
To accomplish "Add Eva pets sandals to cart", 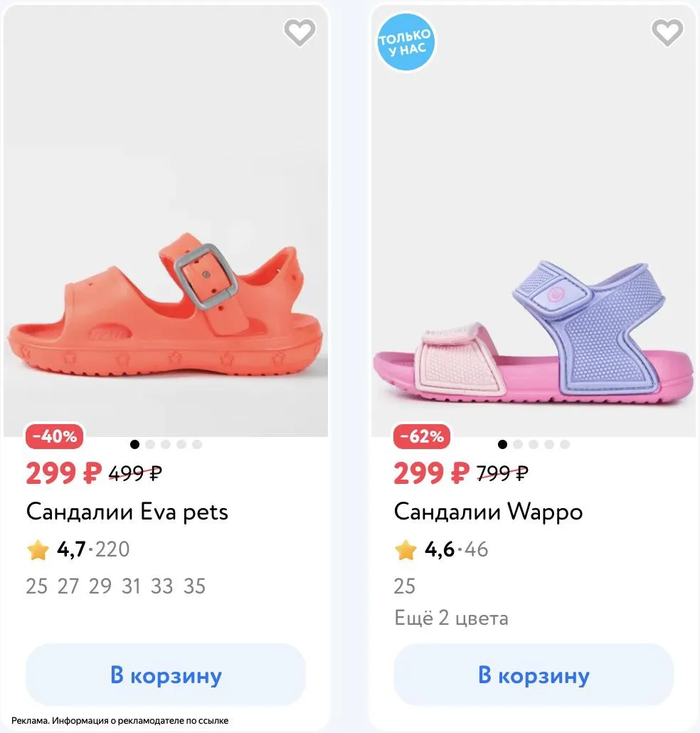I will 166,675.
